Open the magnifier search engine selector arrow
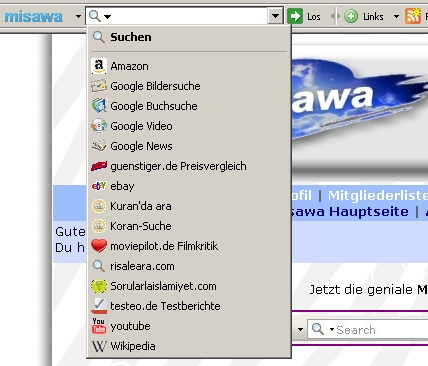This screenshot has width=428, height=366. (107, 16)
